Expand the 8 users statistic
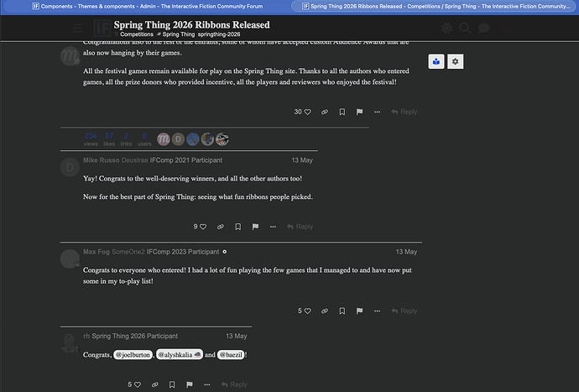 [x=144, y=139]
